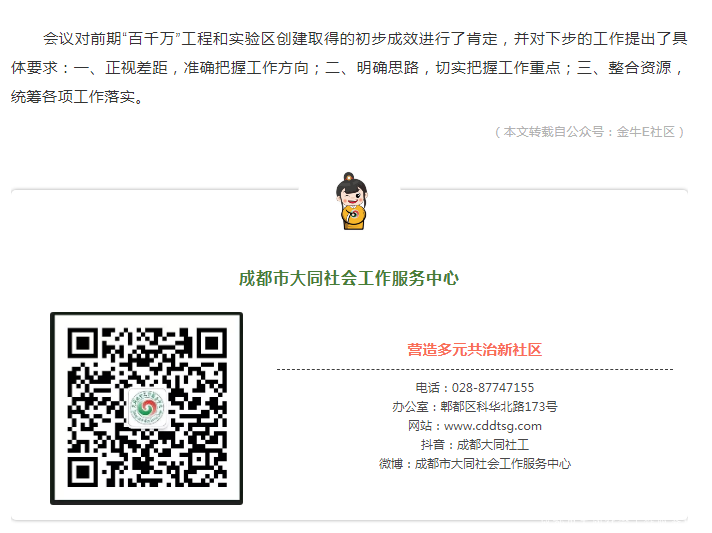The image size is (712, 533).
Task: Click the circular logo inside the QR code
Action: [147, 409]
